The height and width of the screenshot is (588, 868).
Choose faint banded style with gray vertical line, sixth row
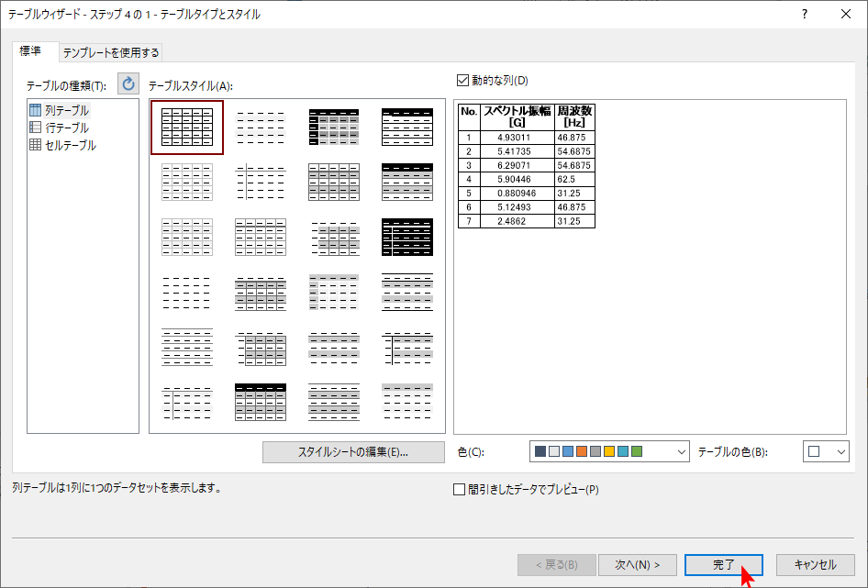(187, 402)
